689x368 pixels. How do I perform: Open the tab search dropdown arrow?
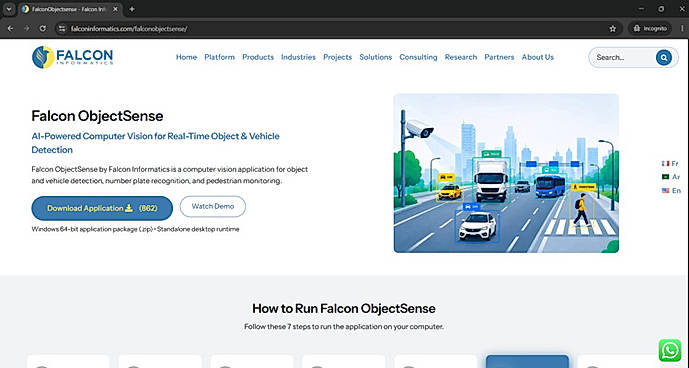pyautogui.click(x=9, y=9)
